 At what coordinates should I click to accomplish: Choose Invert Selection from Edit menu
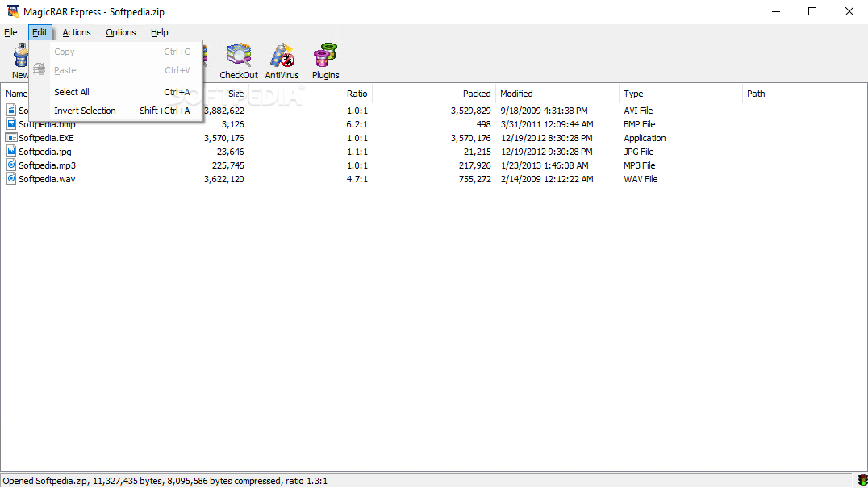click(x=116, y=111)
